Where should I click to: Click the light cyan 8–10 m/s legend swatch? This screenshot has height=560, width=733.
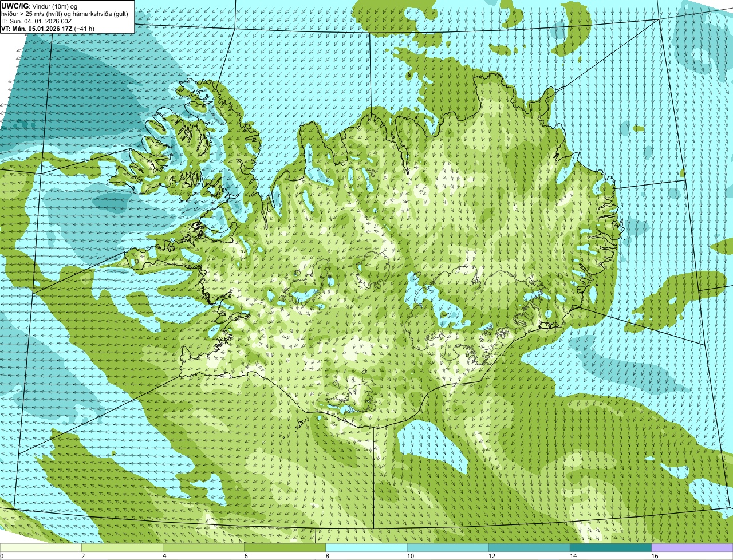pos(368,548)
